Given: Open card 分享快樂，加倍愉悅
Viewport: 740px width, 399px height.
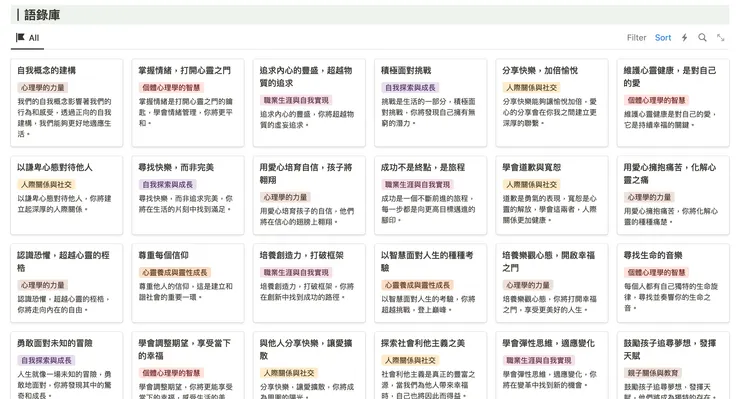Looking at the screenshot, I should click(552, 102).
